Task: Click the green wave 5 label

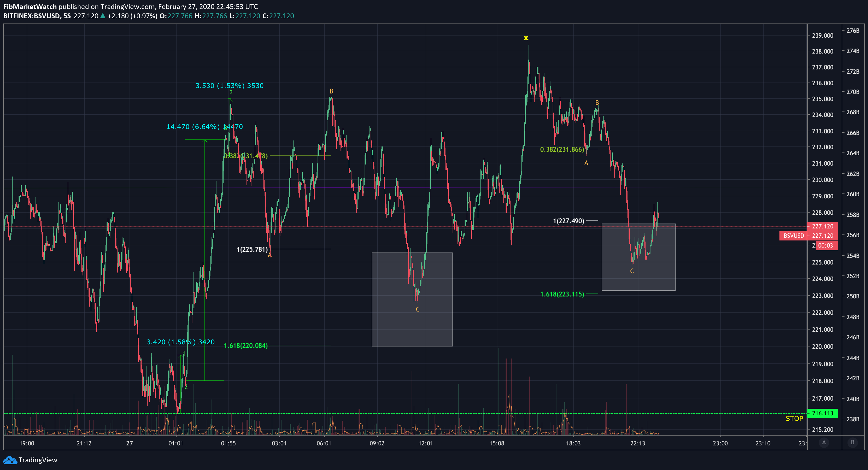Action: (231, 91)
